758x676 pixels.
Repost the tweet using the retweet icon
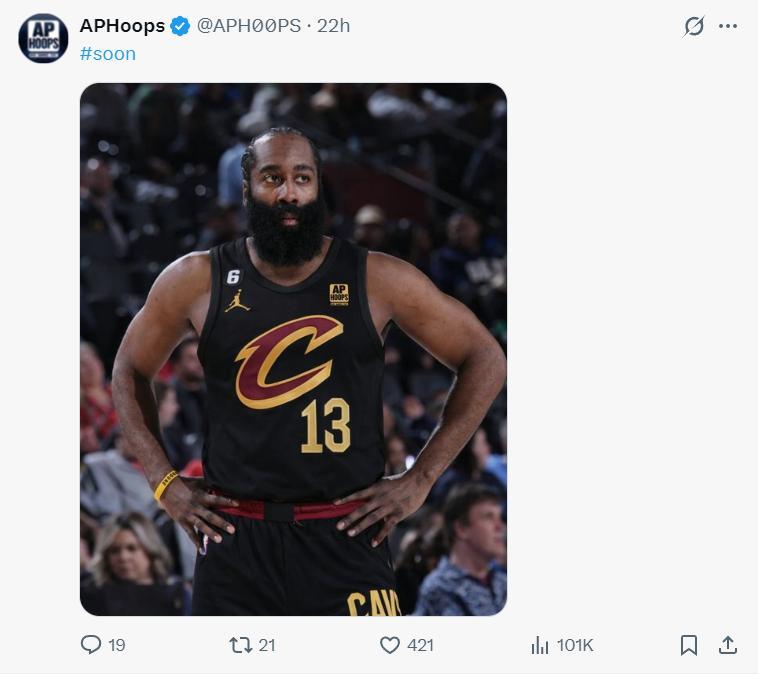[241, 645]
